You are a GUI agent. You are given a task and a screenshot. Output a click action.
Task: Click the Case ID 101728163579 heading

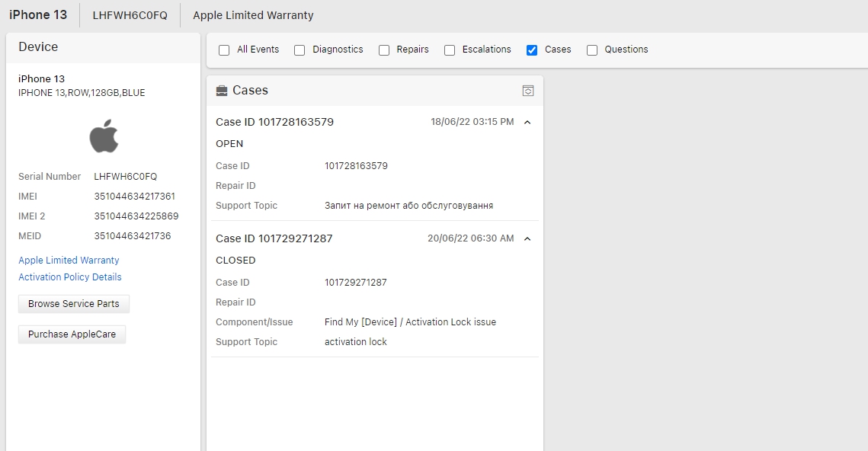click(x=274, y=122)
